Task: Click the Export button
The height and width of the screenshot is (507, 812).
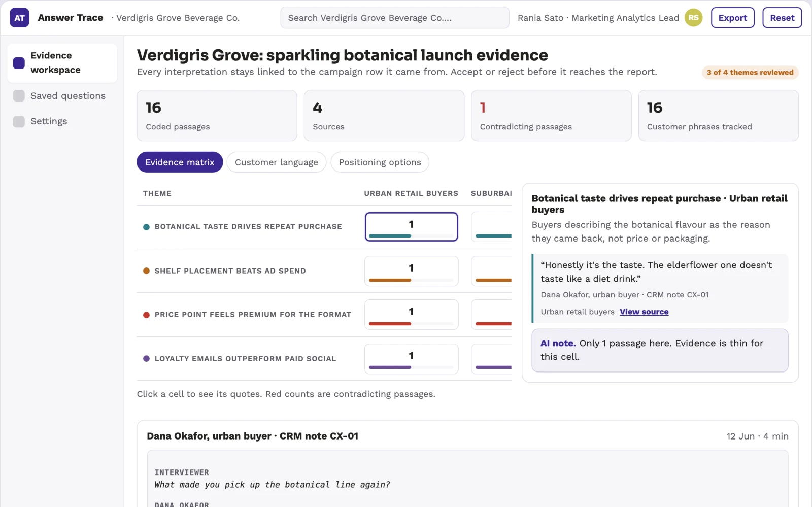Action: 733,18
